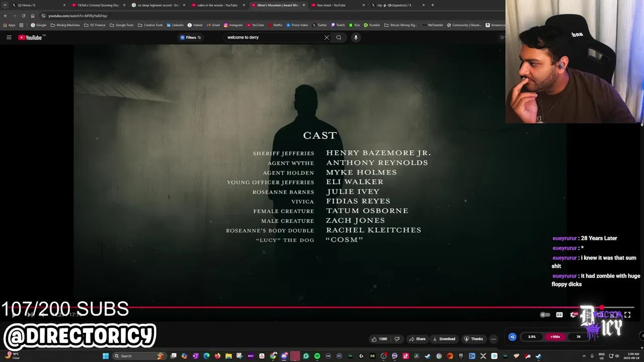644x362 pixels.
Task: Expand the Google Tools bookmark folder
Action: pyautogui.click(x=122, y=25)
